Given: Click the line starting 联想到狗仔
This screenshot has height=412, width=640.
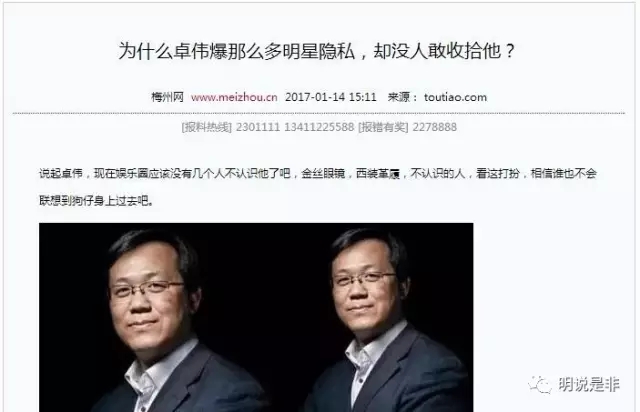Looking at the screenshot, I should (97, 201).
